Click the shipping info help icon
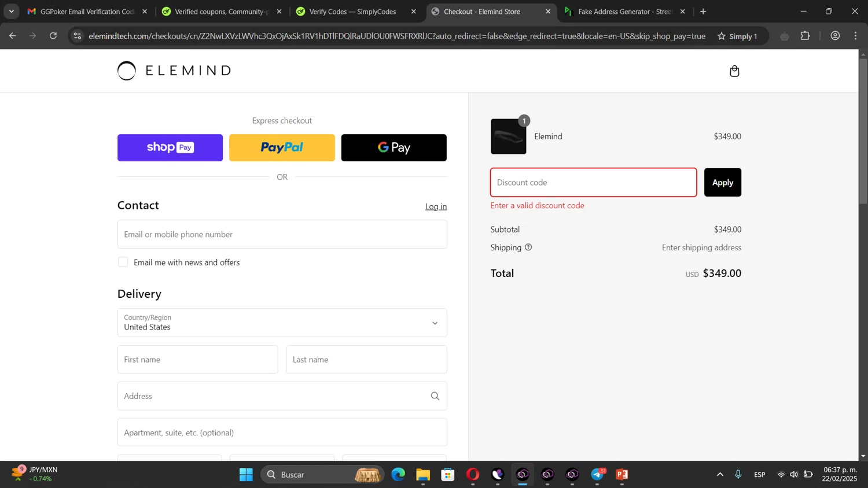868x488 pixels. tap(528, 247)
